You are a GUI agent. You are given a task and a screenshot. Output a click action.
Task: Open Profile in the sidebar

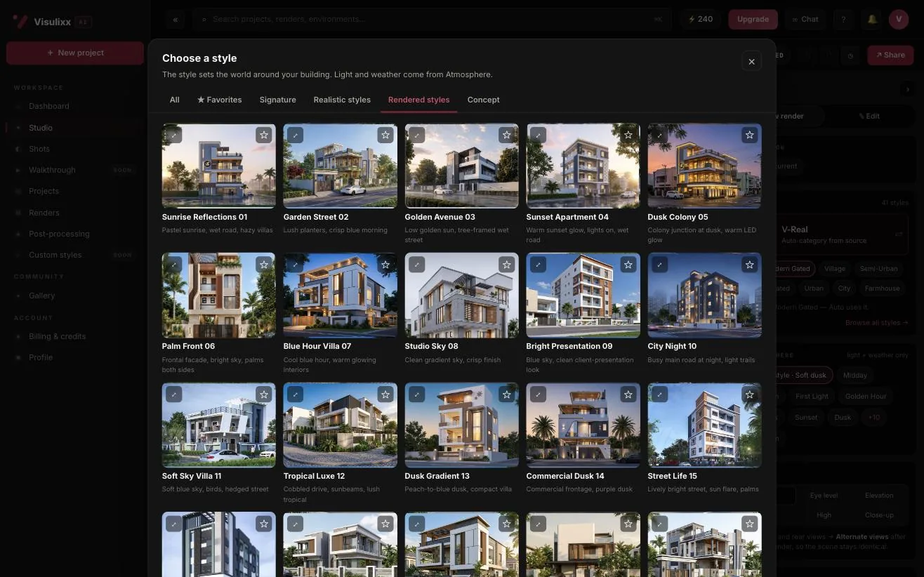point(75,357)
